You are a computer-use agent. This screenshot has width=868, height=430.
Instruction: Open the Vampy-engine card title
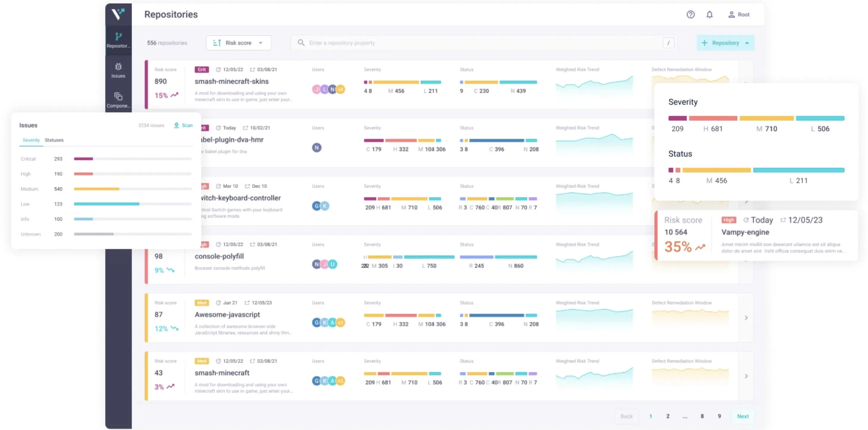[745, 232]
